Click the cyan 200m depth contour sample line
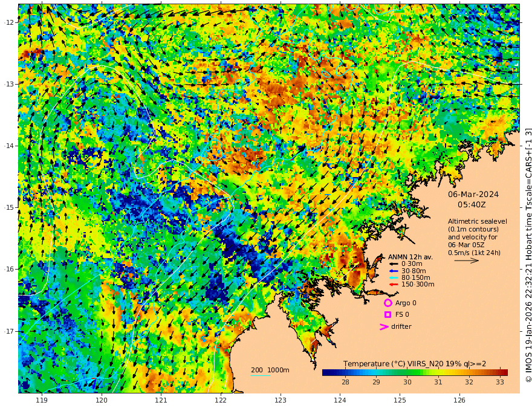This screenshot has width=532, height=411. click(x=261, y=375)
